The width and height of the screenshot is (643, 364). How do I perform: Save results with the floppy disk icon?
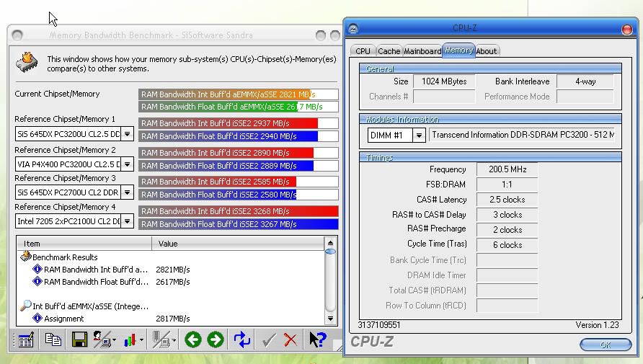point(79,339)
